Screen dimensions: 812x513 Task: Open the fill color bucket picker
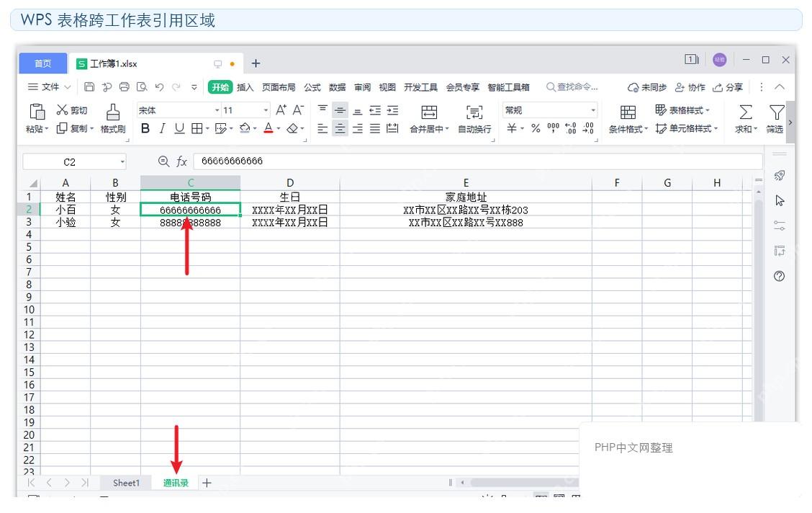tap(245, 128)
